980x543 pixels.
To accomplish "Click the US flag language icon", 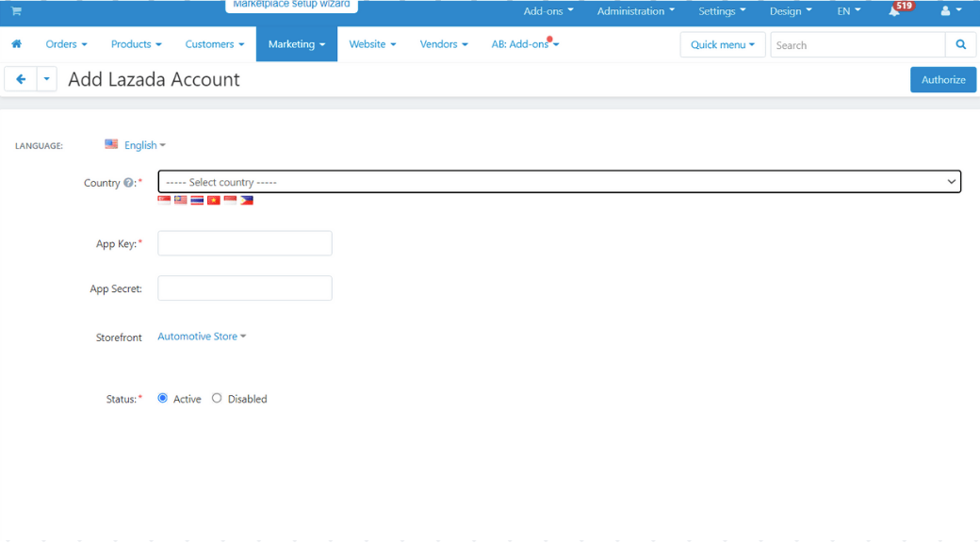I will pos(111,144).
